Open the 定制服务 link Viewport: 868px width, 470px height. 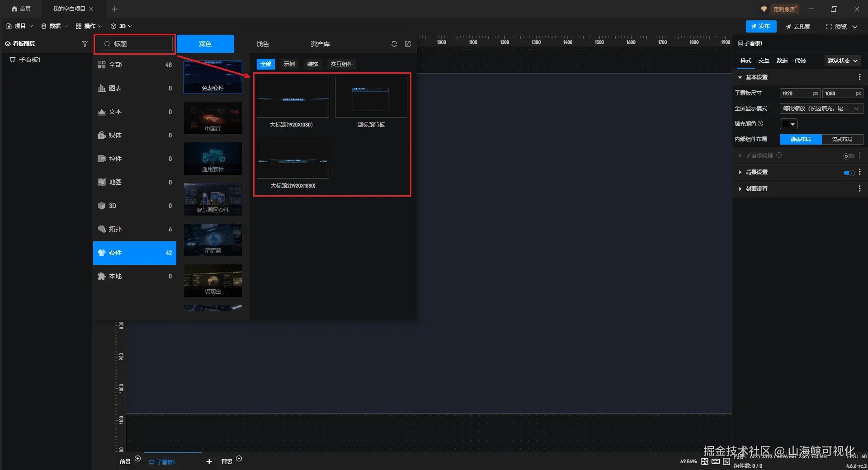784,9
